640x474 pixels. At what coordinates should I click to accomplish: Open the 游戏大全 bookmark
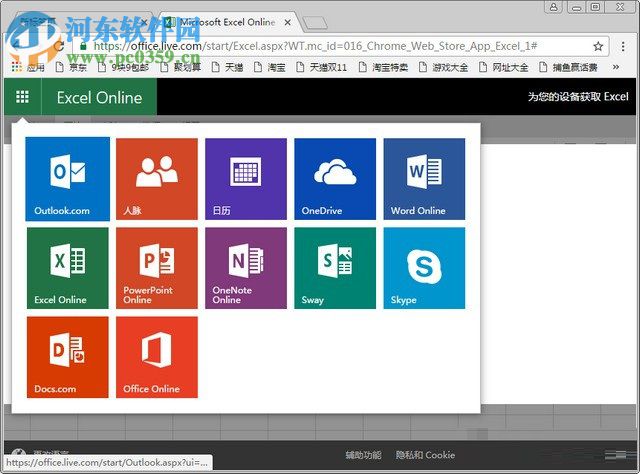coord(444,67)
